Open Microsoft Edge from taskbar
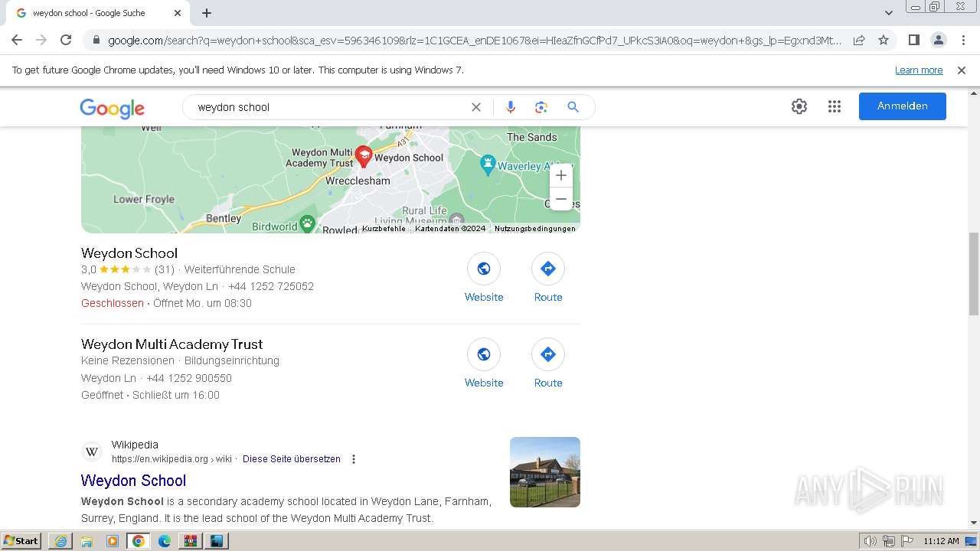This screenshot has height=551, width=980. [x=164, y=541]
